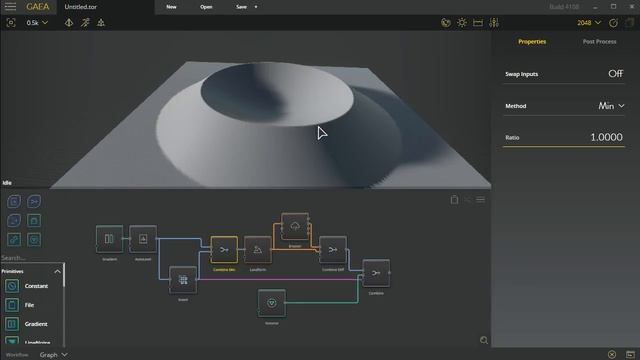The image size is (640, 360).
Task: Select the final Combine node
Action: point(376,273)
